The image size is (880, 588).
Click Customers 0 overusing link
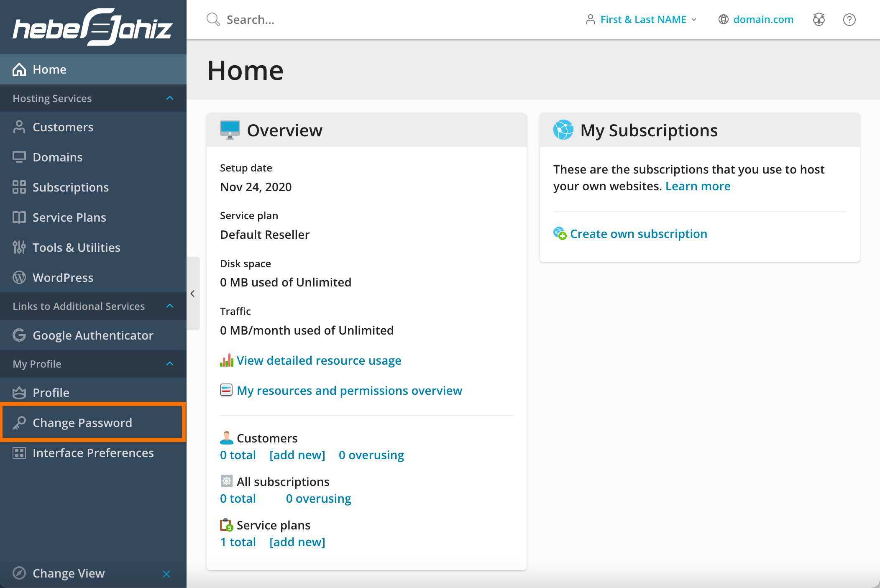[x=371, y=455]
